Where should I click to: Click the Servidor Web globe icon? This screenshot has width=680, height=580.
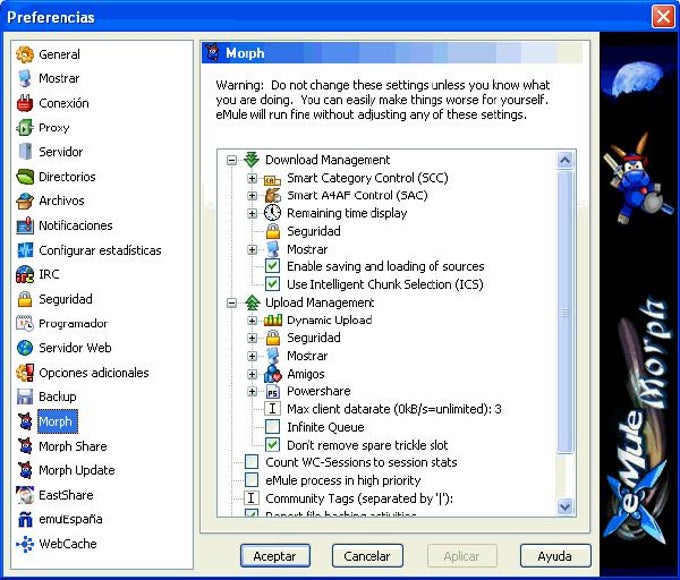(25, 348)
